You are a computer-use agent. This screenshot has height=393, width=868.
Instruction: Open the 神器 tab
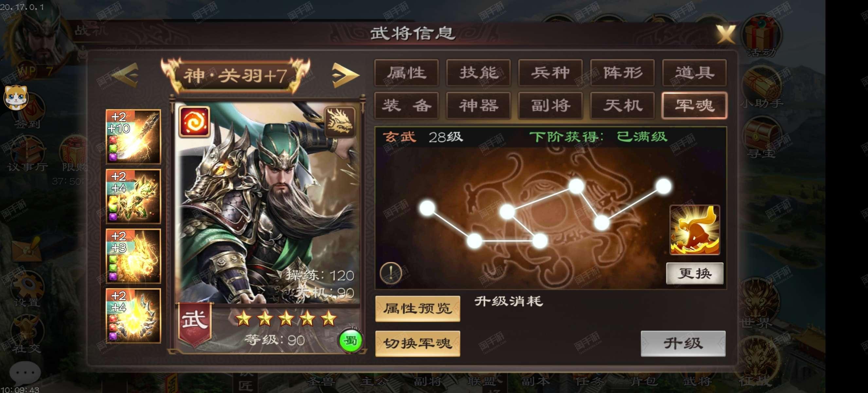479,105
